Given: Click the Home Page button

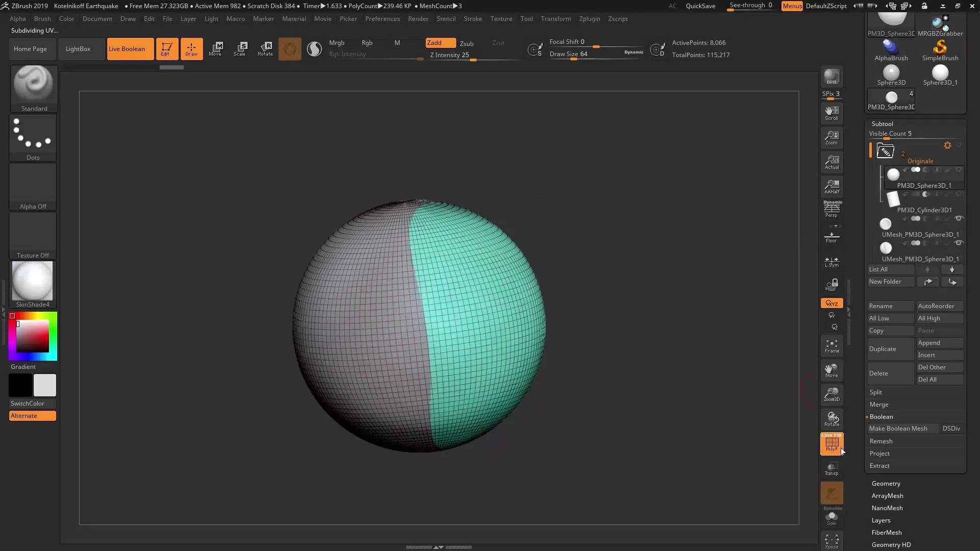Looking at the screenshot, I should [x=33, y=49].
